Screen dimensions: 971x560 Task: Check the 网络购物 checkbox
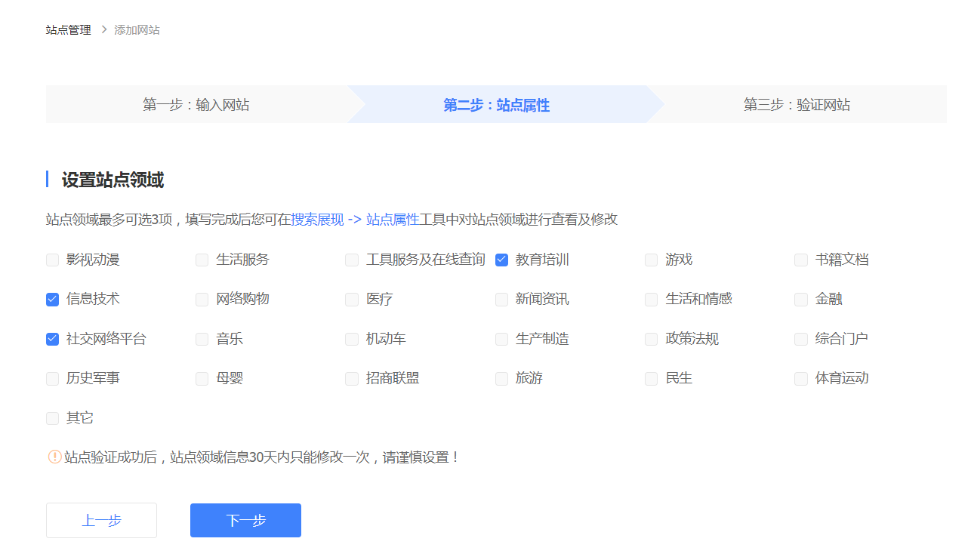tap(202, 300)
